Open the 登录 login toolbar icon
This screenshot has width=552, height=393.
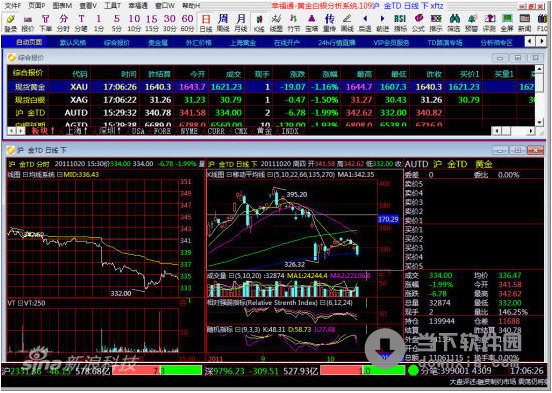coord(10,23)
